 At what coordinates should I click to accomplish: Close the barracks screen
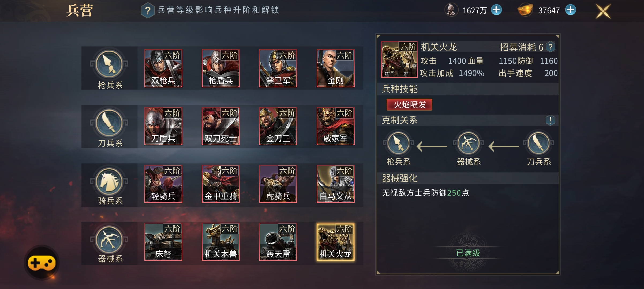coord(603,11)
